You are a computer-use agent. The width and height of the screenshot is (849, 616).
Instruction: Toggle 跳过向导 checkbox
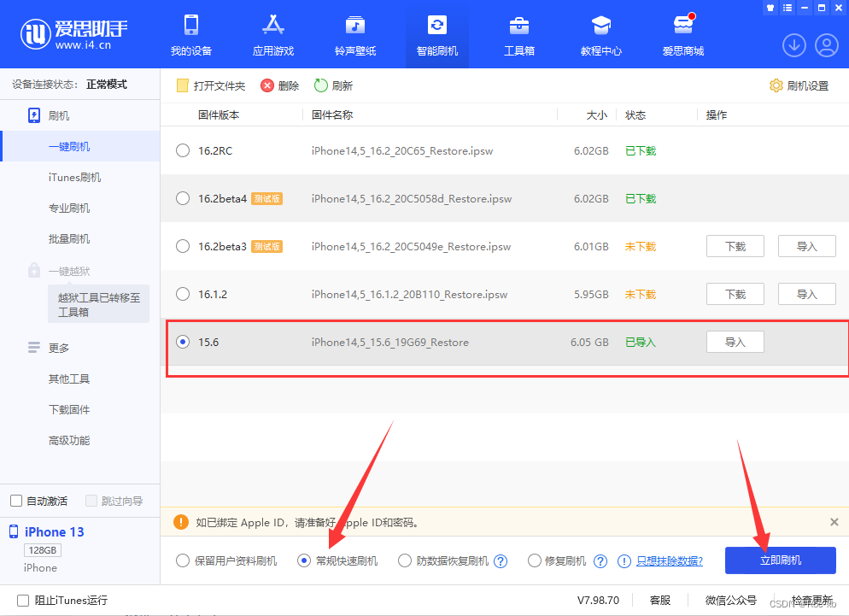tap(91, 501)
